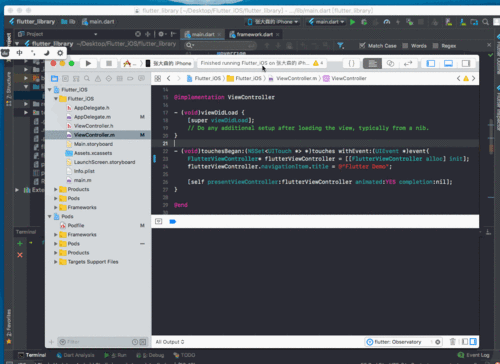
Task: Click the Xcode Stop button
Action: (109, 63)
